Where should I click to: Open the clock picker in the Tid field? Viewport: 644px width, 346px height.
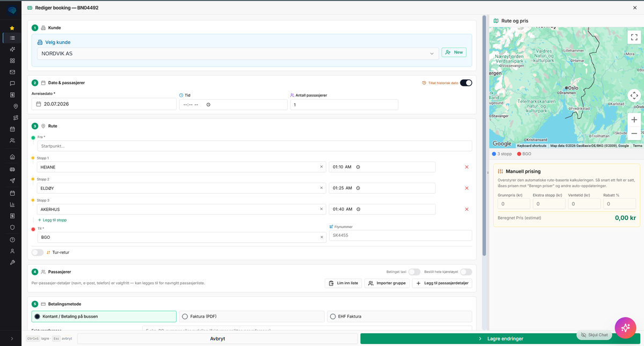click(208, 105)
